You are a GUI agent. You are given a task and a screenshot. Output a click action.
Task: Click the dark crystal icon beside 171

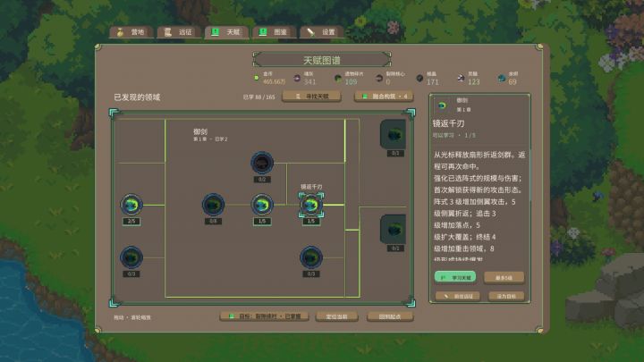419,78
